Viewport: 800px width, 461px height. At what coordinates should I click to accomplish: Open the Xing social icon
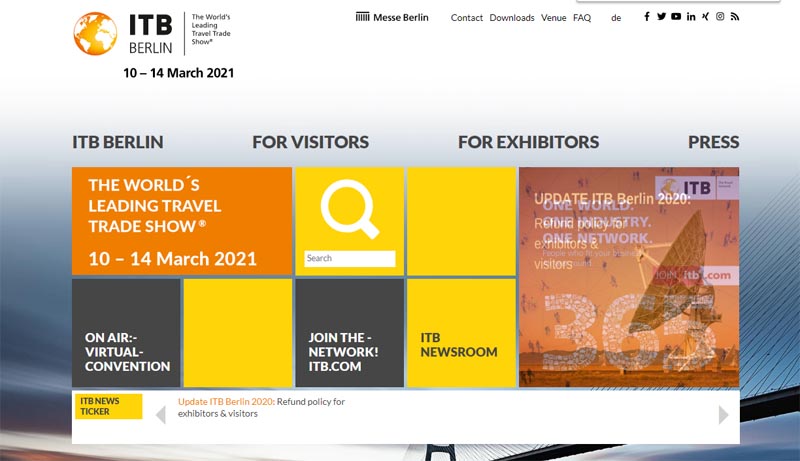[x=705, y=17]
